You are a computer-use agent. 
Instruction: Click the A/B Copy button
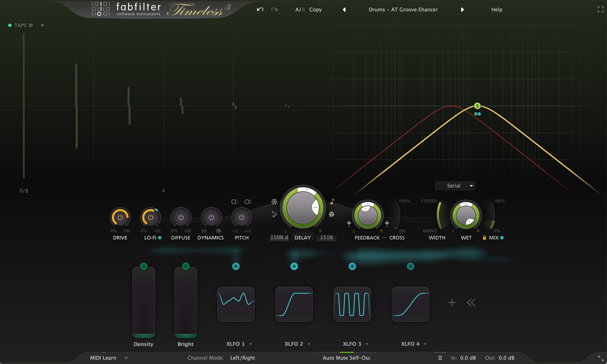pyautogui.click(x=315, y=10)
